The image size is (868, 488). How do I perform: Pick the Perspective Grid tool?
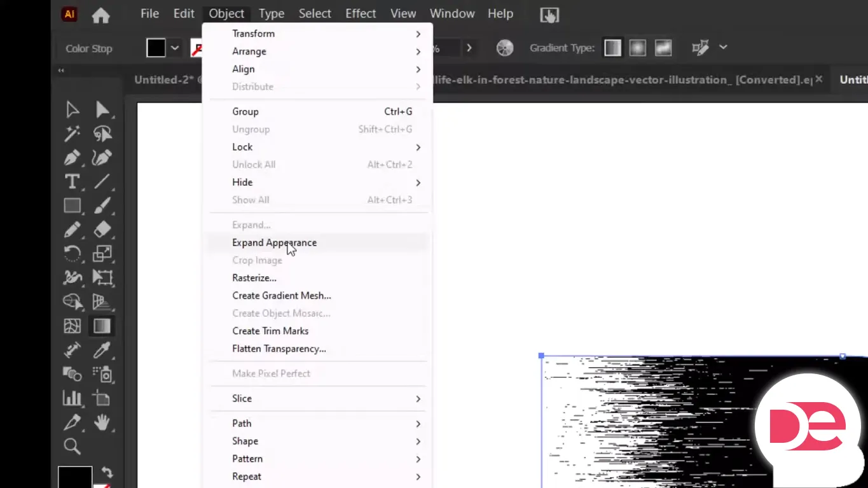click(x=102, y=302)
